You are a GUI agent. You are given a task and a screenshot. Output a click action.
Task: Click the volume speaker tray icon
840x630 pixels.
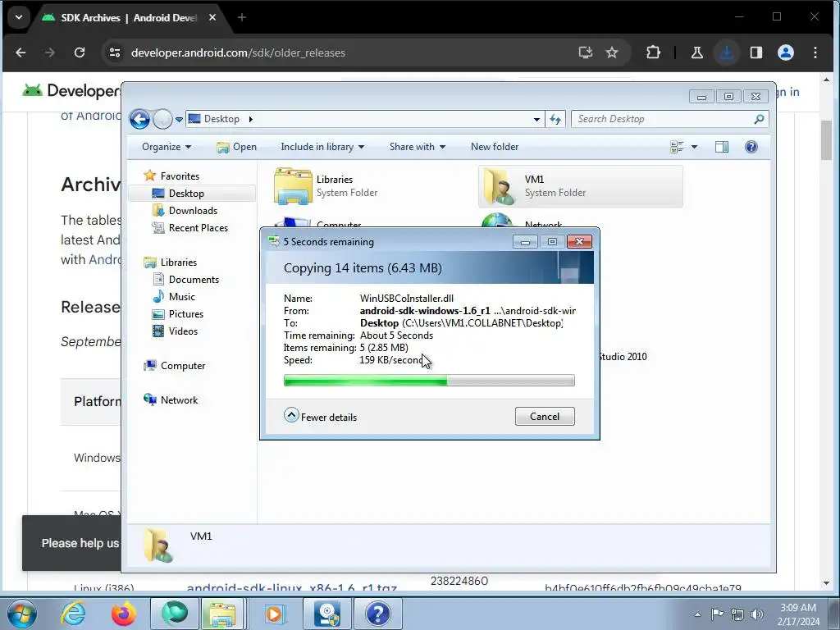[757, 614]
